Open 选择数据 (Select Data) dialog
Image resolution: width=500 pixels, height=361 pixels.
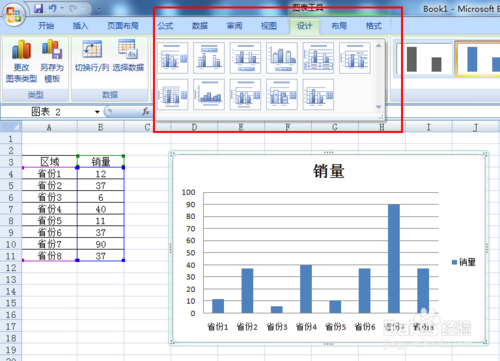pyautogui.click(x=128, y=56)
